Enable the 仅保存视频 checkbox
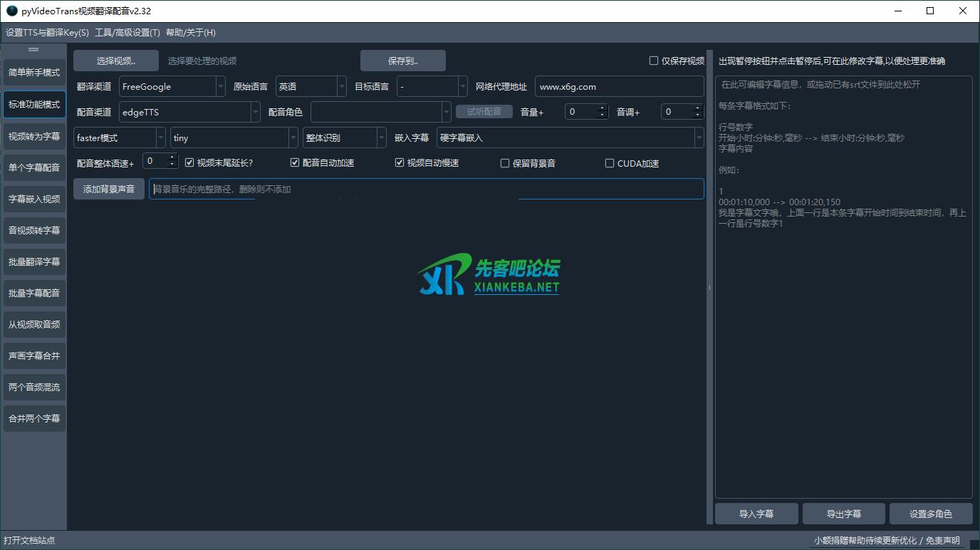980x550 pixels. tap(654, 61)
